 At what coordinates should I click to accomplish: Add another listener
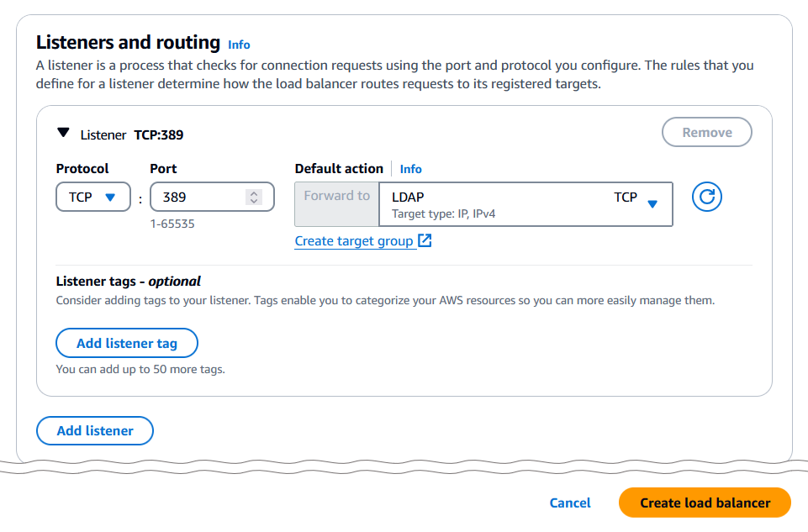[95, 431]
